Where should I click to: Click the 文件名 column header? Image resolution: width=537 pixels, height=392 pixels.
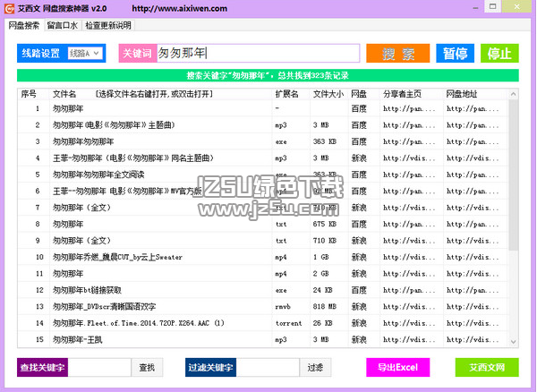click(161, 94)
